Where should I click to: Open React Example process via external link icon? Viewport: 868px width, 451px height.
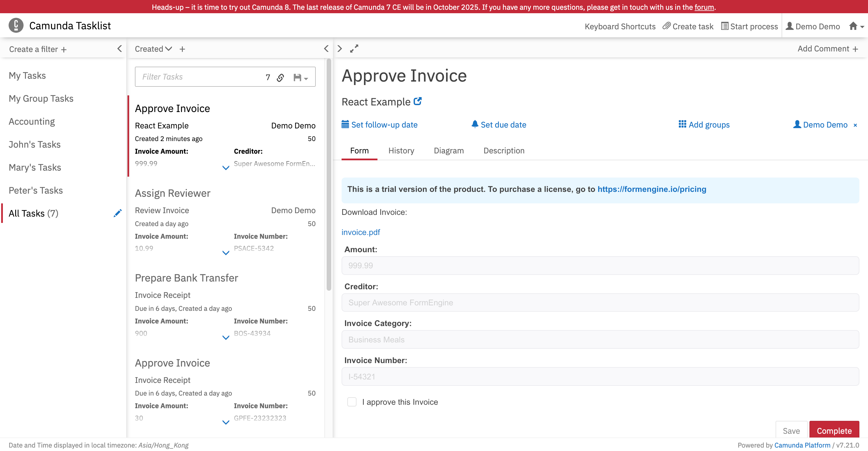click(417, 101)
